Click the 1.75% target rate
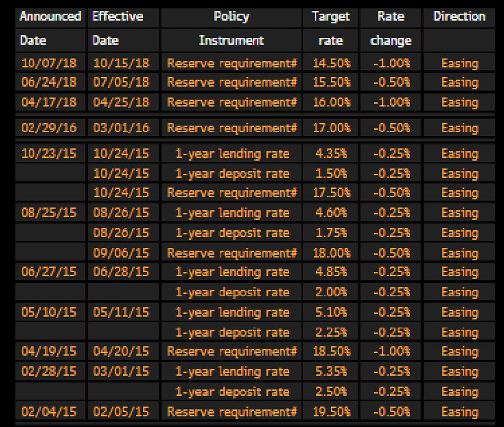This screenshot has width=504, height=427. pos(331,233)
